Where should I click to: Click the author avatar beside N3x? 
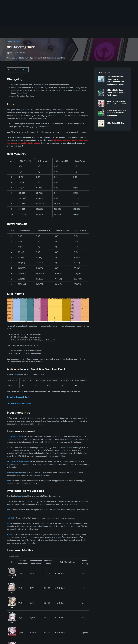click(8, 53)
